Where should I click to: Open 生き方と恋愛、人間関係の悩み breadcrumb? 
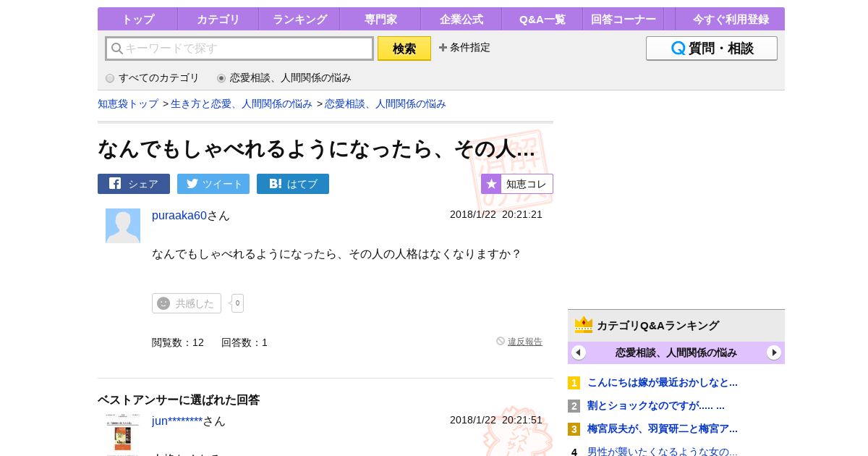[x=242, y=104]
